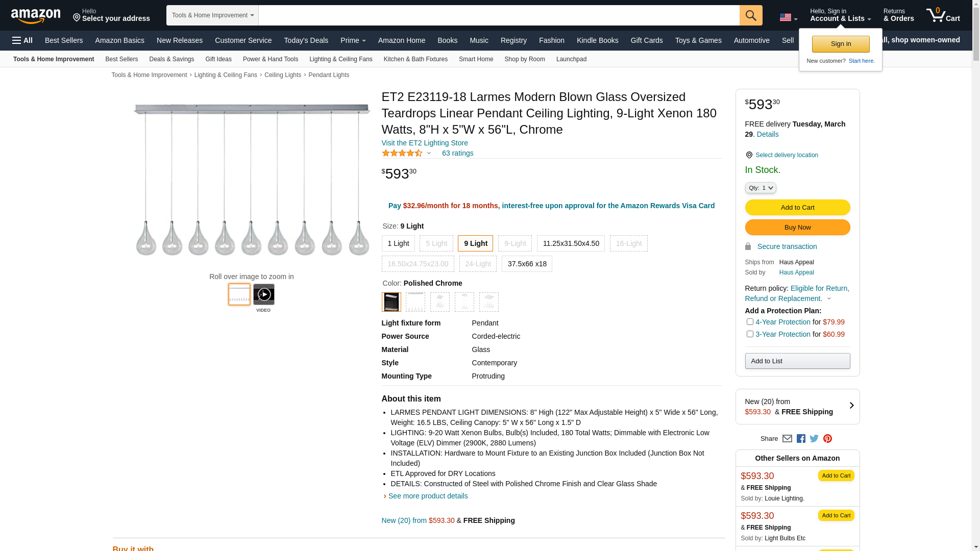This screenshot has height=551, width=980.
Task: Select the Polished Chrome color swatch
Action: [391, 302]
